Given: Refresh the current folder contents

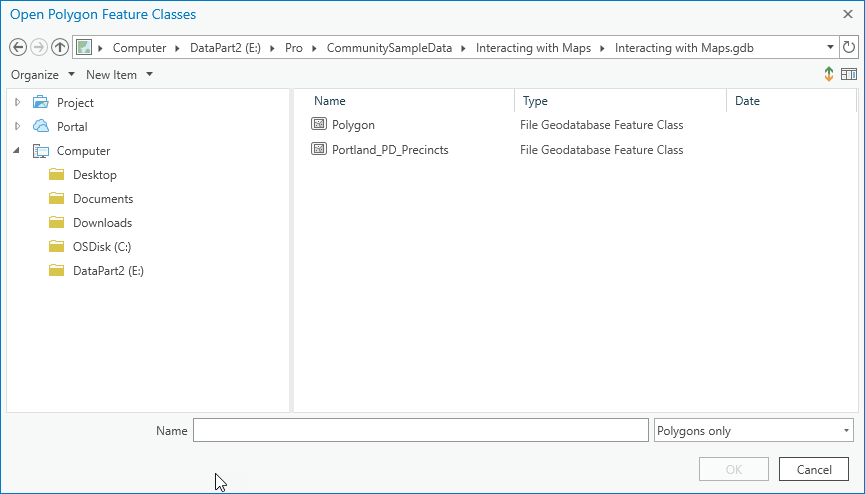Looking at the screenshot, I should [849, 47].
